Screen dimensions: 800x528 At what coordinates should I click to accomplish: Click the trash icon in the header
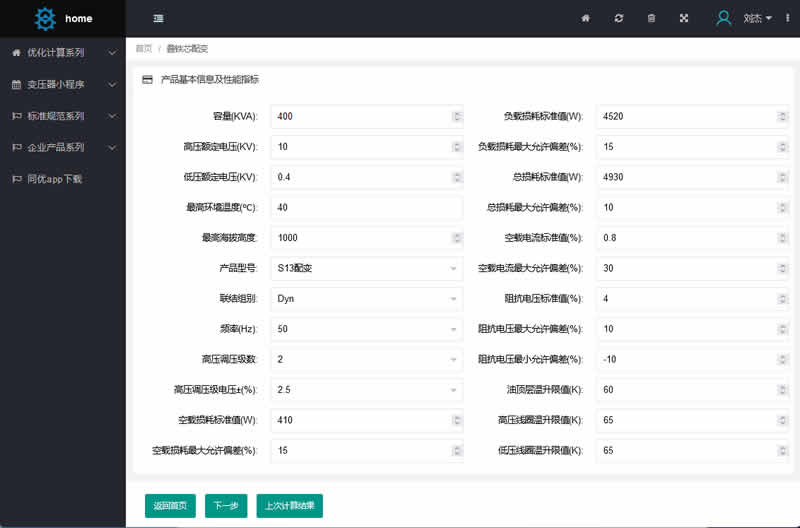point(651,18)
